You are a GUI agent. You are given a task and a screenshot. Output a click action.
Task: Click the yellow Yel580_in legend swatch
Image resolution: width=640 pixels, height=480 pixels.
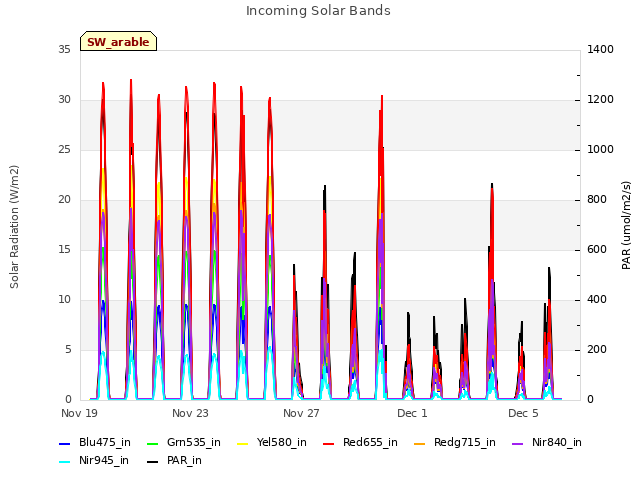tap(242, 444)
